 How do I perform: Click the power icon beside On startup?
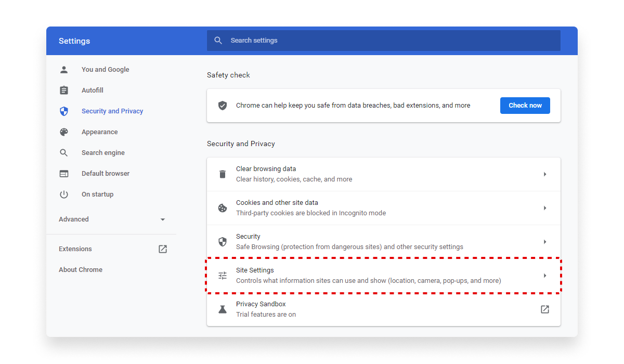click(x=64, y=194)
